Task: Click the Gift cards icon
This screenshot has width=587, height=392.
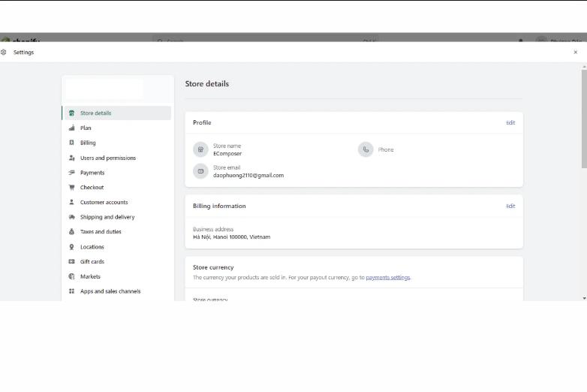Action: [x=71, y=261]
